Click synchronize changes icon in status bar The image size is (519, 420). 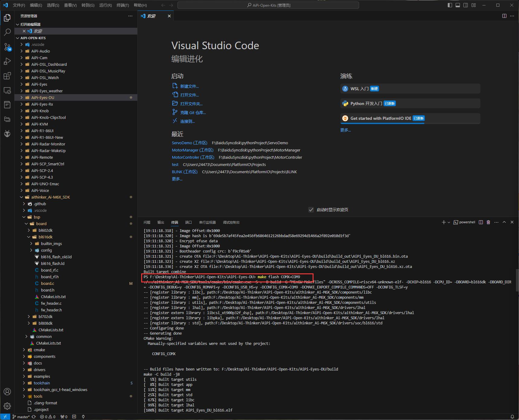pyautogui.click(x=33, y=417)
